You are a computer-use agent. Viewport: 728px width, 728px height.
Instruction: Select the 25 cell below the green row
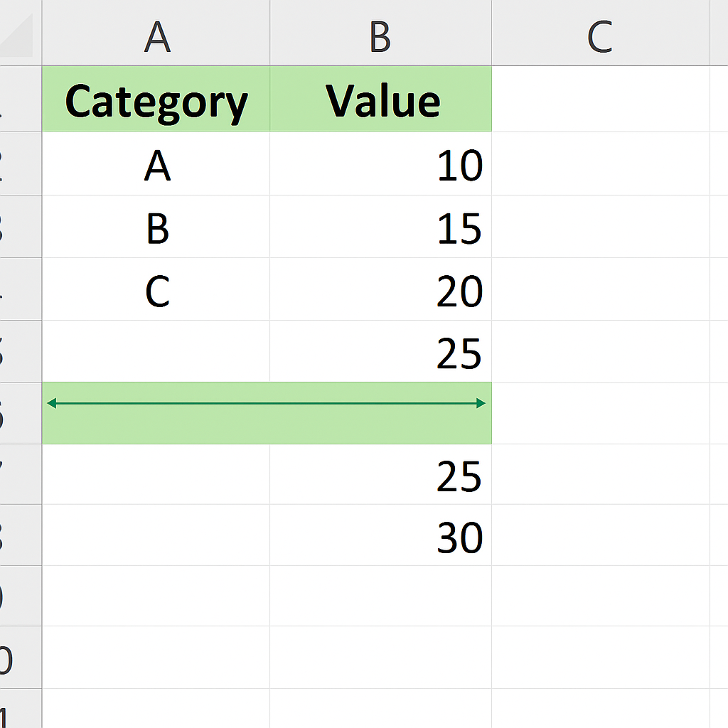coord(381,475)
